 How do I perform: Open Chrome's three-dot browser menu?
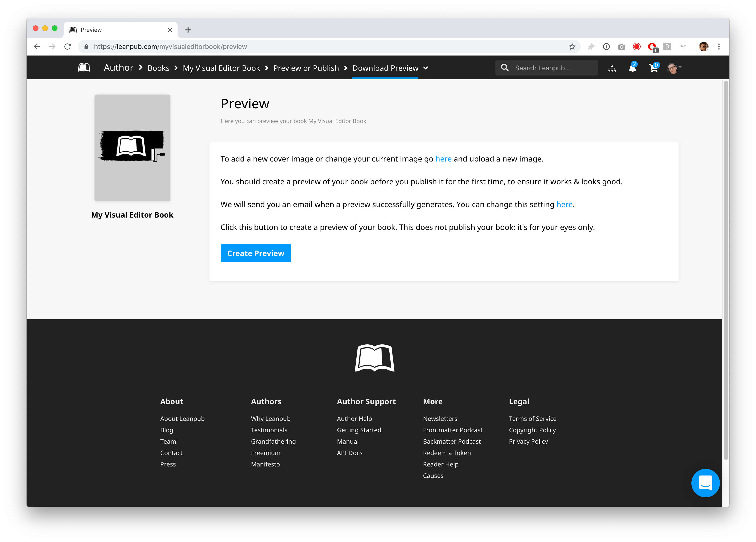click(719, 47)
